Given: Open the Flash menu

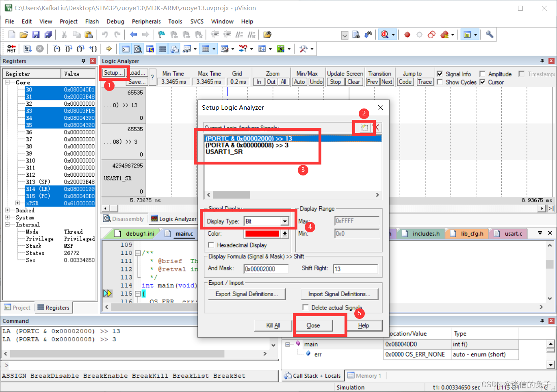Looking at the screenshot, I should coord(92,22).
